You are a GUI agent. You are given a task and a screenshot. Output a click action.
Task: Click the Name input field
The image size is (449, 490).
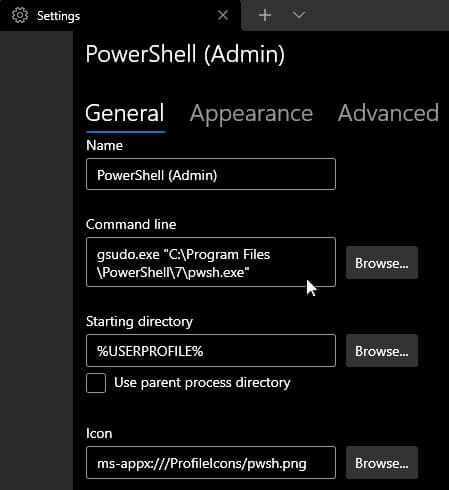coord(211,174)
